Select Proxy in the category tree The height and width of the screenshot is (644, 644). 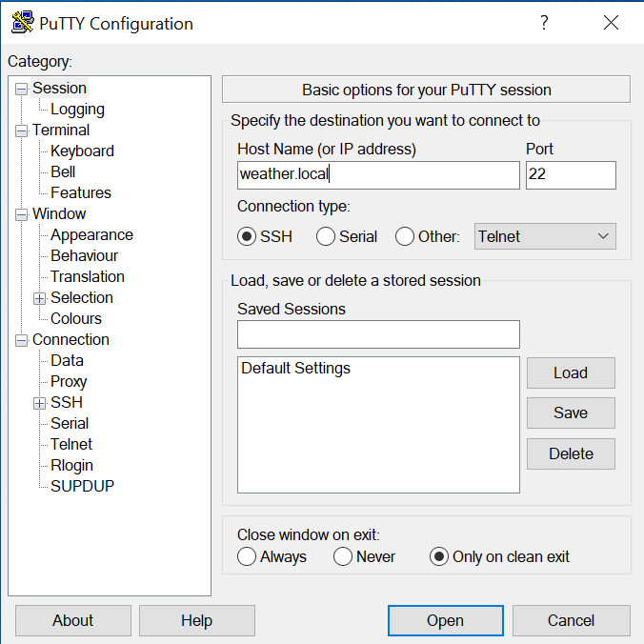click(69, 382)
